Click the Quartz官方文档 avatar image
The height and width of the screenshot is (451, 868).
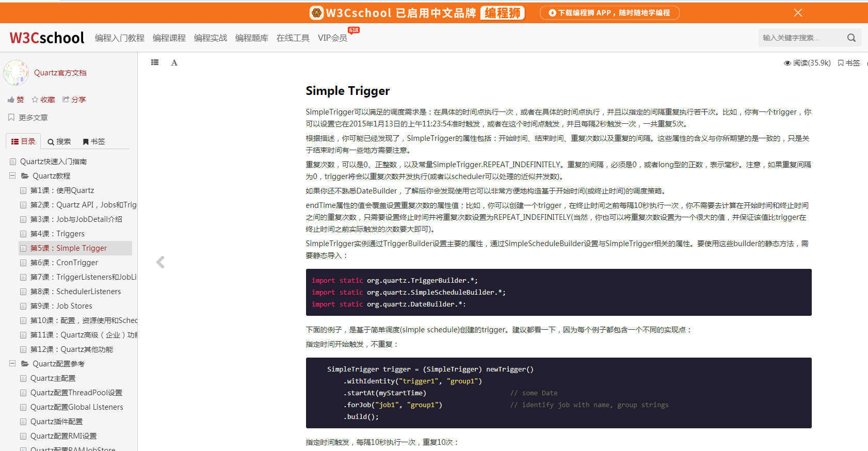(x=16, y=73)
